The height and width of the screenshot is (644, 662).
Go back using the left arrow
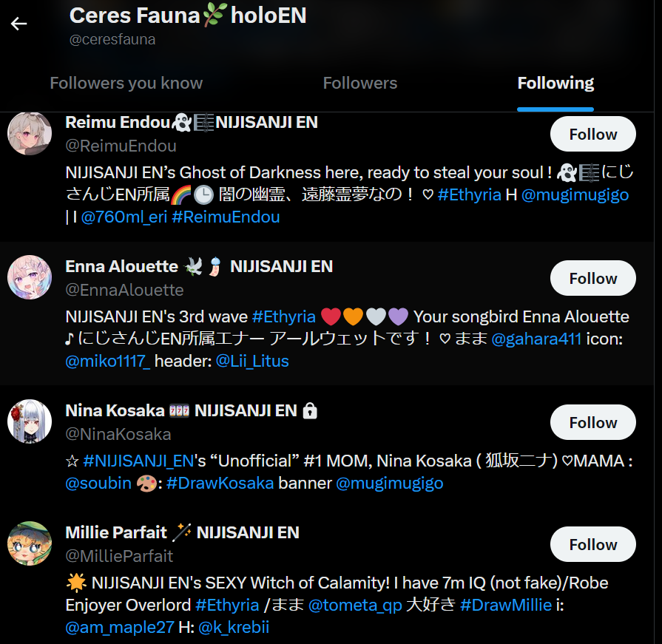tap(18, 24)
